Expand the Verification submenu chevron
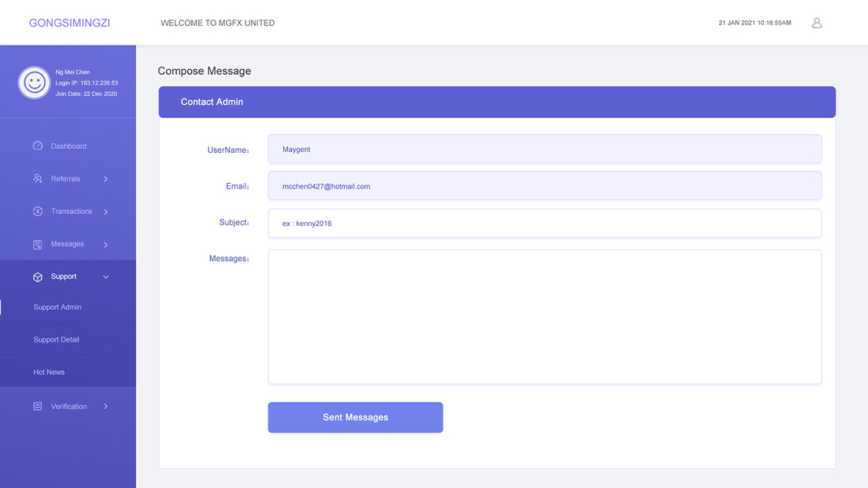Screen dimensions: 868x488 106,407
